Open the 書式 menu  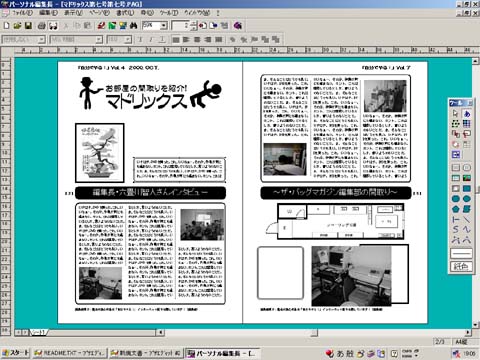(125, 13)
